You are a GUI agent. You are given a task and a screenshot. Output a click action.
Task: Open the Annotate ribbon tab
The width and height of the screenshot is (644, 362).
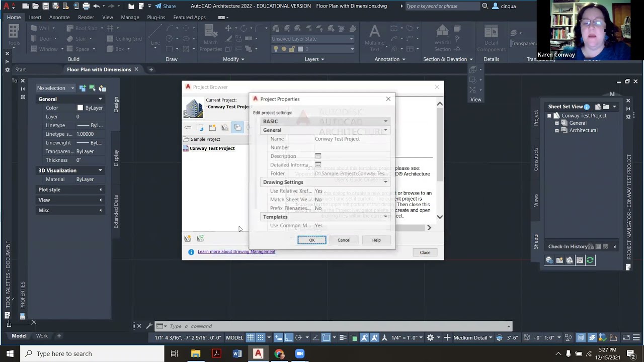click(x=59, y=17)
